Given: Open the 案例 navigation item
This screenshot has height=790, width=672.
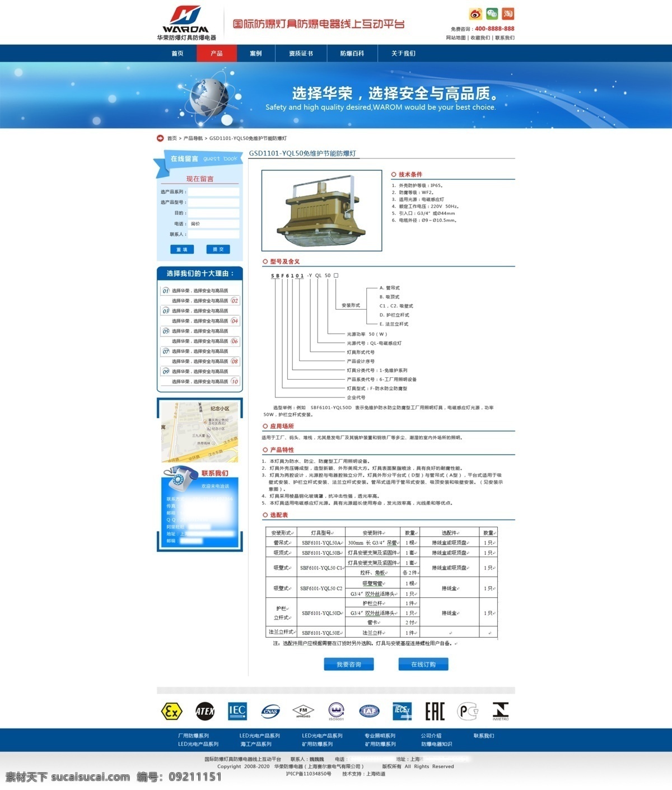Looking at the screenshot, I should tap(256, 54).
